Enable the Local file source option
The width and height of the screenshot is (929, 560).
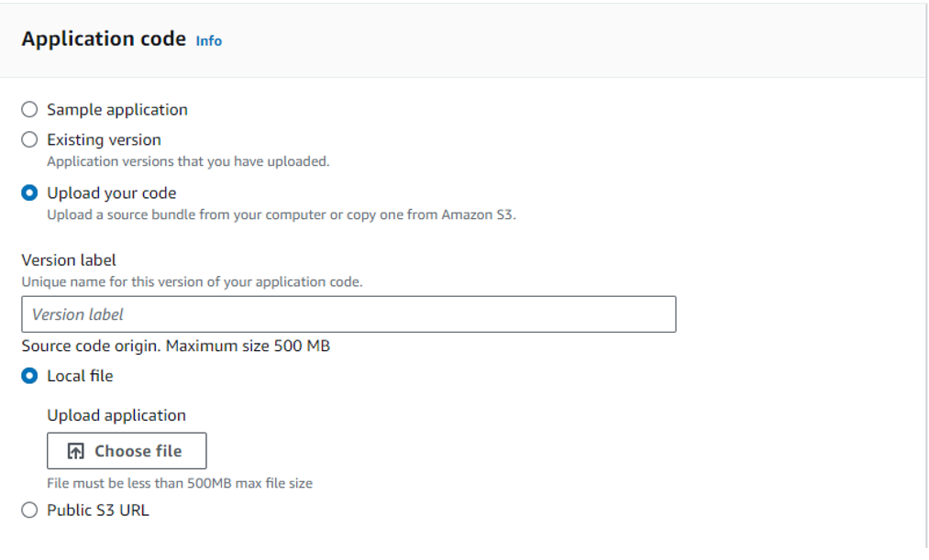[x=28, y=376]
